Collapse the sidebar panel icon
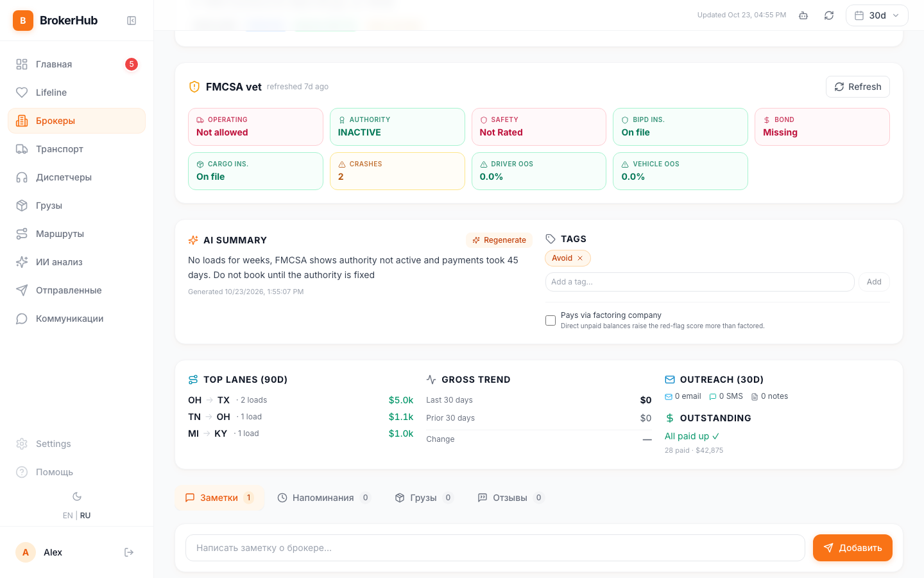The width and height of the screenshot is (924, 578). click(x=132, y=21)
